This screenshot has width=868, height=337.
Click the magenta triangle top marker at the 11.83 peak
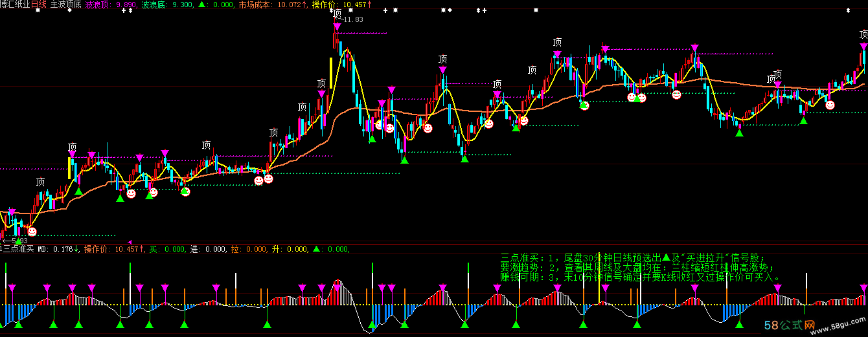pyautogui.click(x=337, y=27)
